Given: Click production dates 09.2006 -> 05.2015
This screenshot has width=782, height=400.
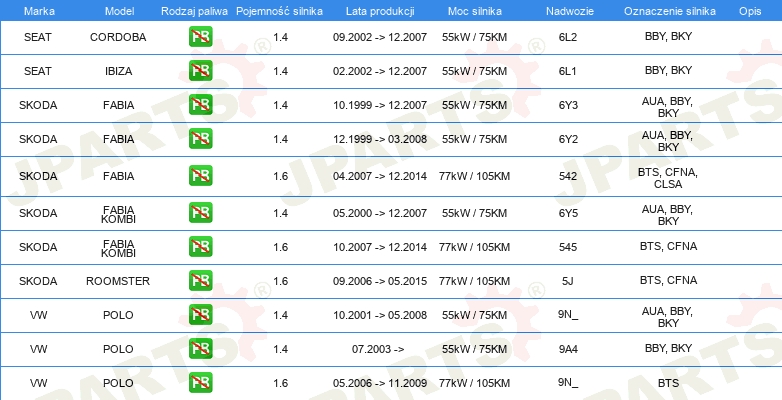Looking at the screenshot, I should point(380,281).
